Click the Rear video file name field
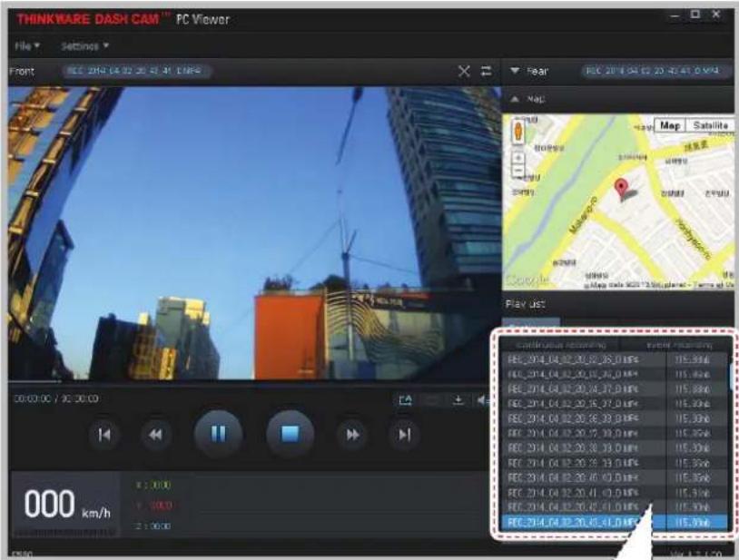Image resolution: width=739 pixels, height=560 pixels. tap(656, 71)
